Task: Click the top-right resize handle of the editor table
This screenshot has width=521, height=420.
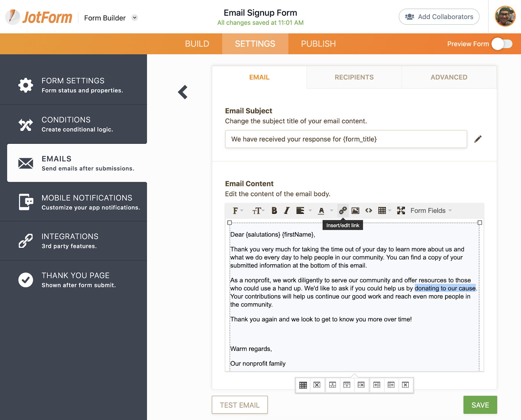Action: click(x=480, y=223)
